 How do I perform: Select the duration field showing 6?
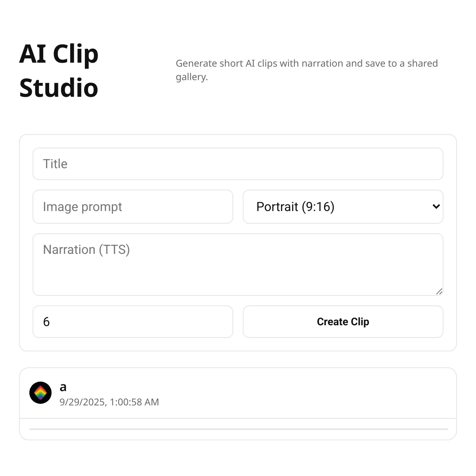pyautogui.click(x=132, y=322)
